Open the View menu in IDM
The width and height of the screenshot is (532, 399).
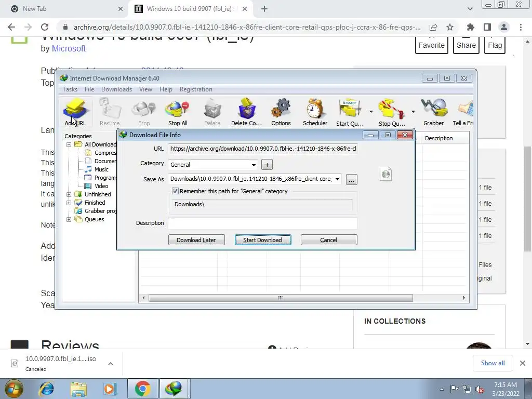(145, 89)
